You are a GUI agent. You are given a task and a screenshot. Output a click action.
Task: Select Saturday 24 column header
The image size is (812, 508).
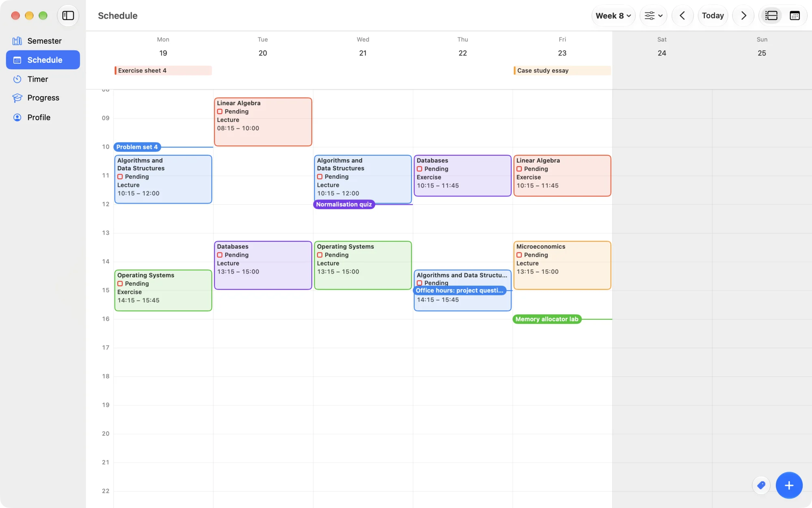(x=662, y=47)
